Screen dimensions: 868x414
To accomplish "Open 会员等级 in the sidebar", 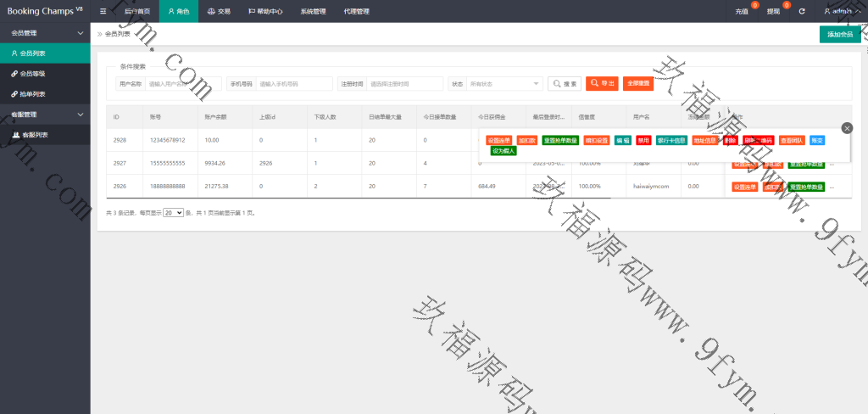I will [32, 74].
